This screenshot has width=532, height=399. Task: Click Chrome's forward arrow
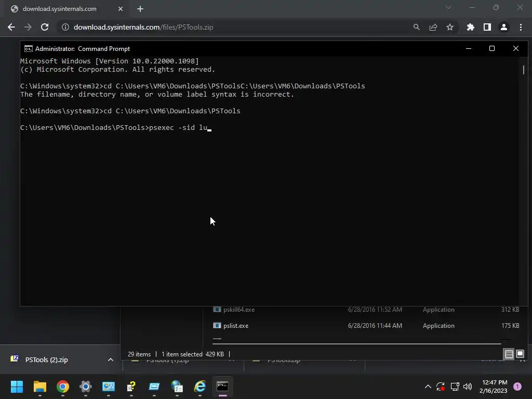pyautogui.click(x=28, y=27)
